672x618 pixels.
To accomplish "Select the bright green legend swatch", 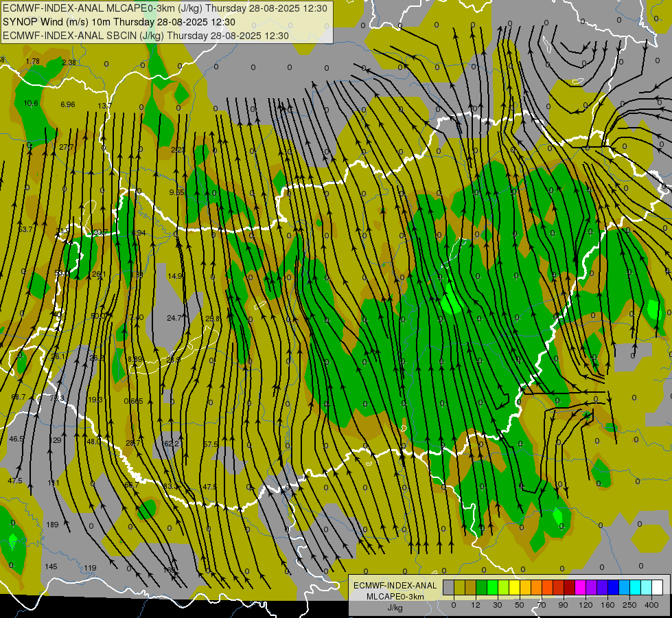I will (492, 588).
